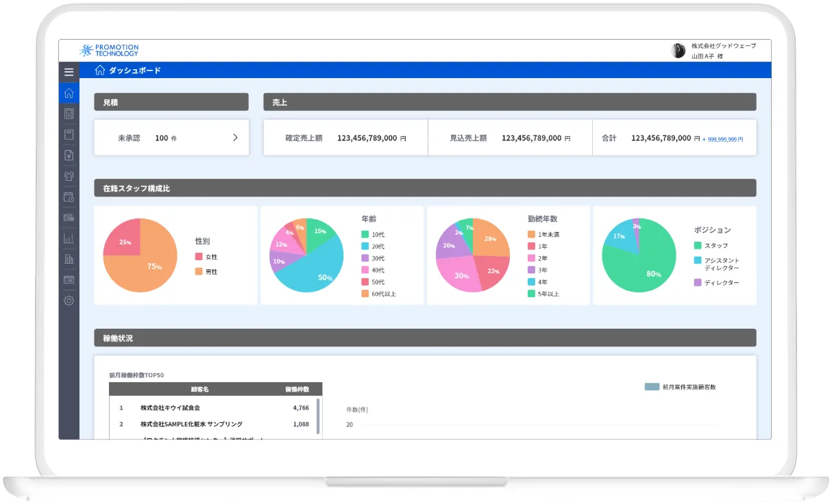Select the home icon in the sidebar
The image size is (832, 504).
tap(69, 93)
